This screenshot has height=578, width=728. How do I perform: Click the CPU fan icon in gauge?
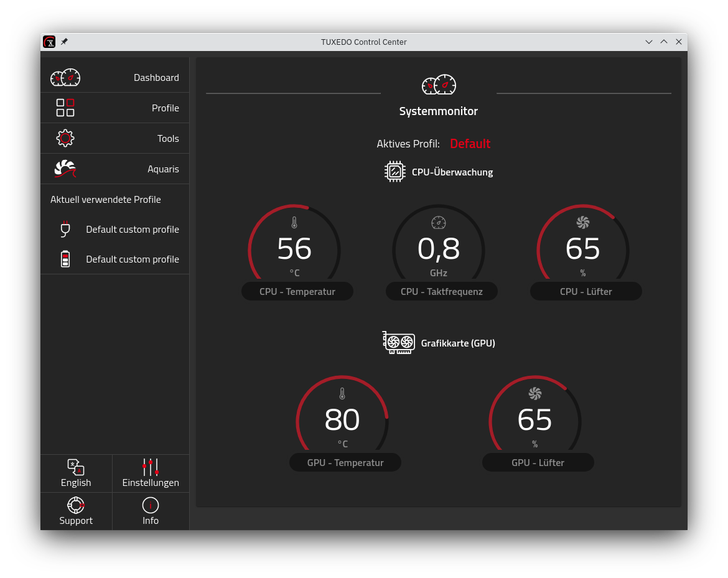pos(582,223)
